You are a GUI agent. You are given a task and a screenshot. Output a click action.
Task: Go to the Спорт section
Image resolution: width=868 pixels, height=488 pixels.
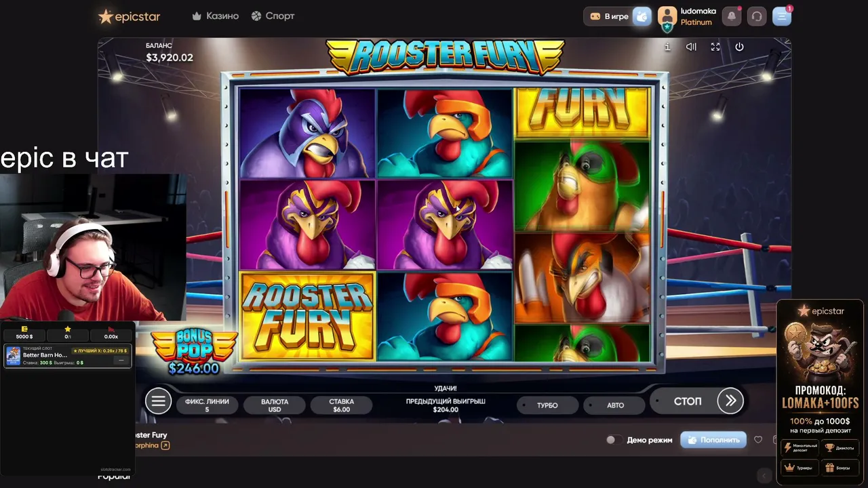click(x=273, y=16)
